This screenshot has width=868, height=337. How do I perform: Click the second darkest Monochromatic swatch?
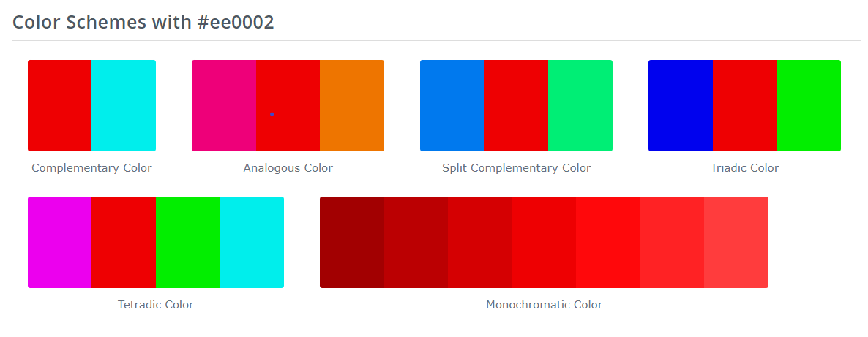[416, 243]
